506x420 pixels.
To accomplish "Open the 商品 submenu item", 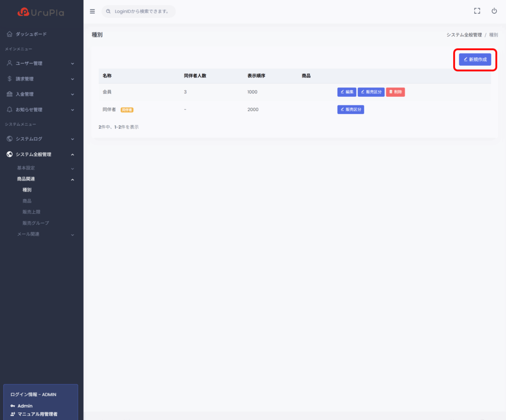I will pos(27,201).
